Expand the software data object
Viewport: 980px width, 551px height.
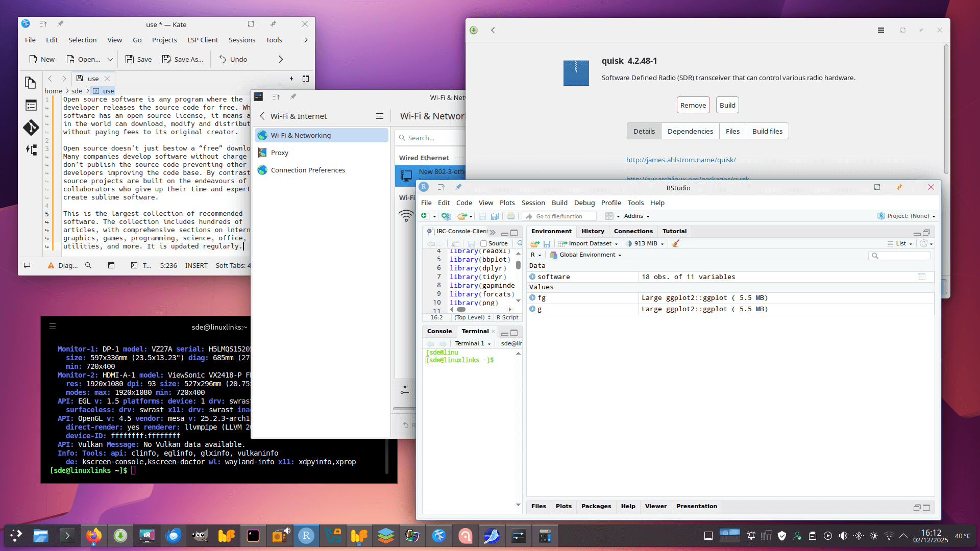tap(532, 277)
